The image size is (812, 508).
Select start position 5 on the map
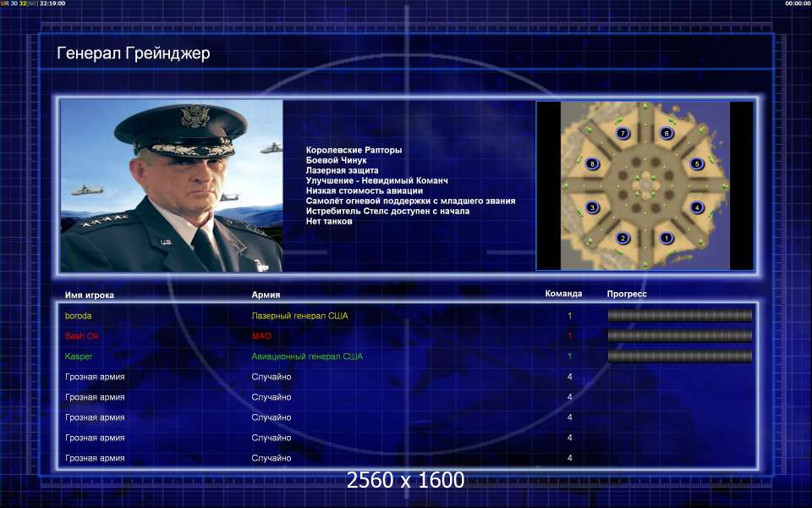(x=697, y=163)
